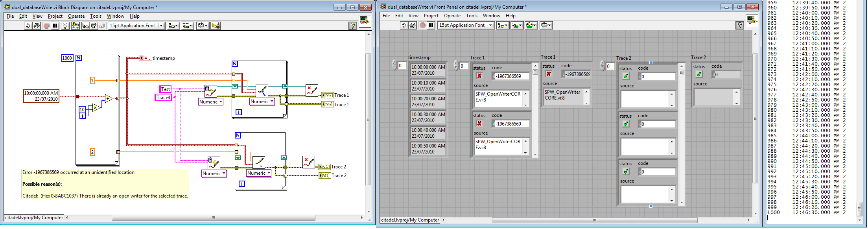This screenshot has height=229, width=868.
Task: Click Run Continuously in the Front Panel toolbar
Action: tap(413, 25)
